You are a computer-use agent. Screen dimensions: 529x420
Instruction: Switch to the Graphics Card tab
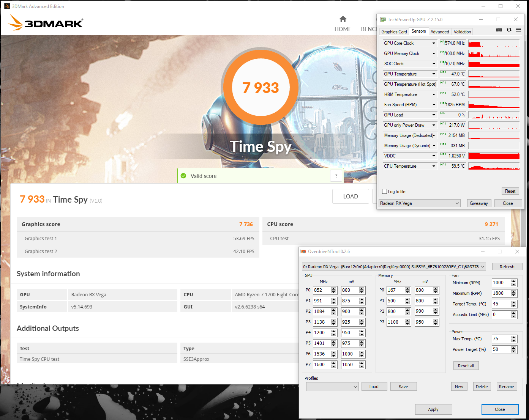pyautogui.click(x=394, y=32)
